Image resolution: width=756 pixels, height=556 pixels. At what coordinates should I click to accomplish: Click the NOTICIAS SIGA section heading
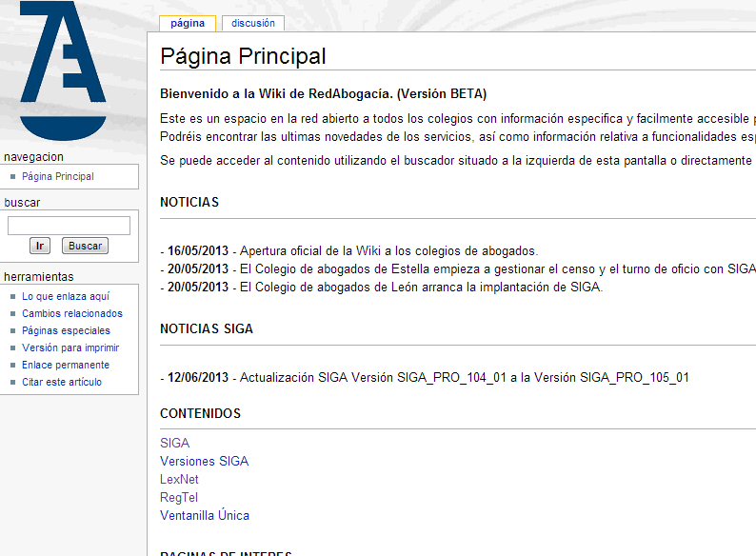click(x=207, y=328)
